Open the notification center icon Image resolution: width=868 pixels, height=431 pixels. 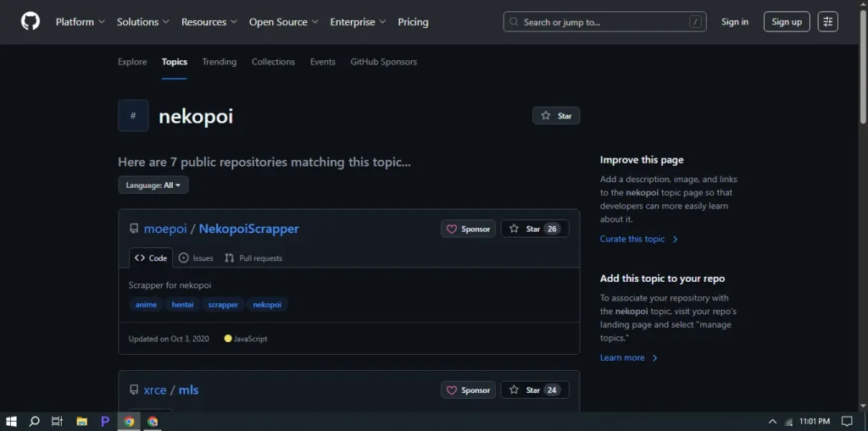[847, 422]
